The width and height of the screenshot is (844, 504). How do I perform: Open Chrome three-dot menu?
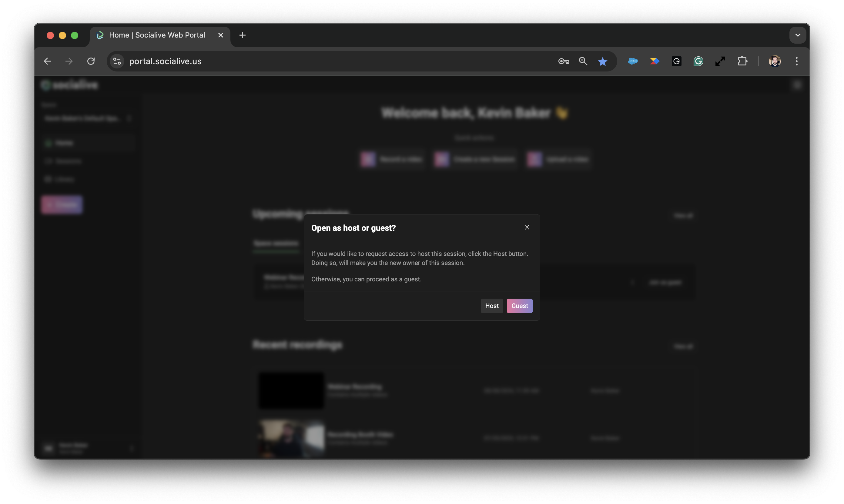[796, 61]
